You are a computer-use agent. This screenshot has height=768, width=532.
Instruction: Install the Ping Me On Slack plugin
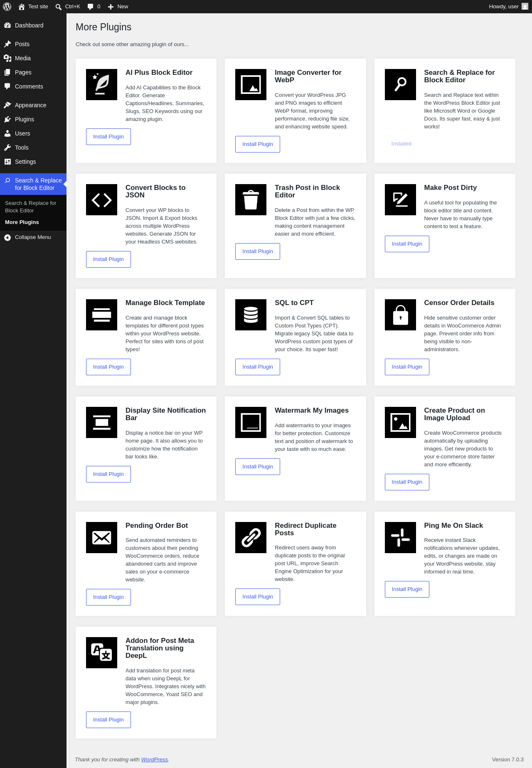coord(407,589)
